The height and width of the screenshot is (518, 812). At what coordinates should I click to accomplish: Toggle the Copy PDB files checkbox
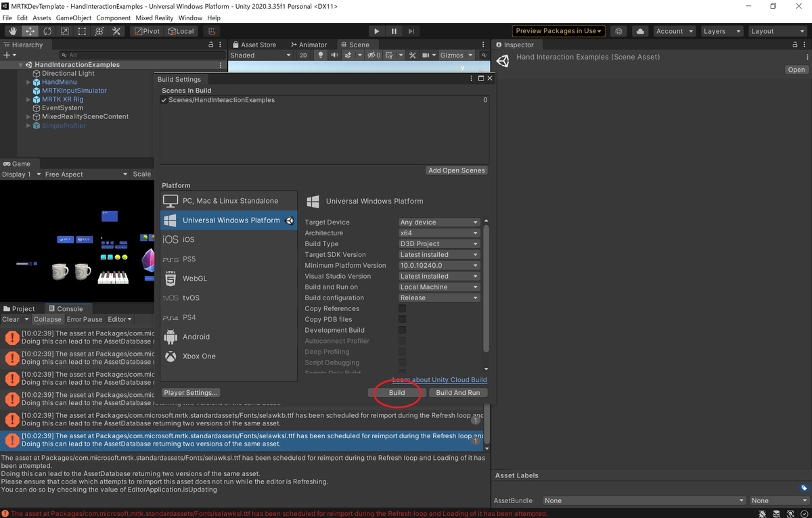click(402, 319)
